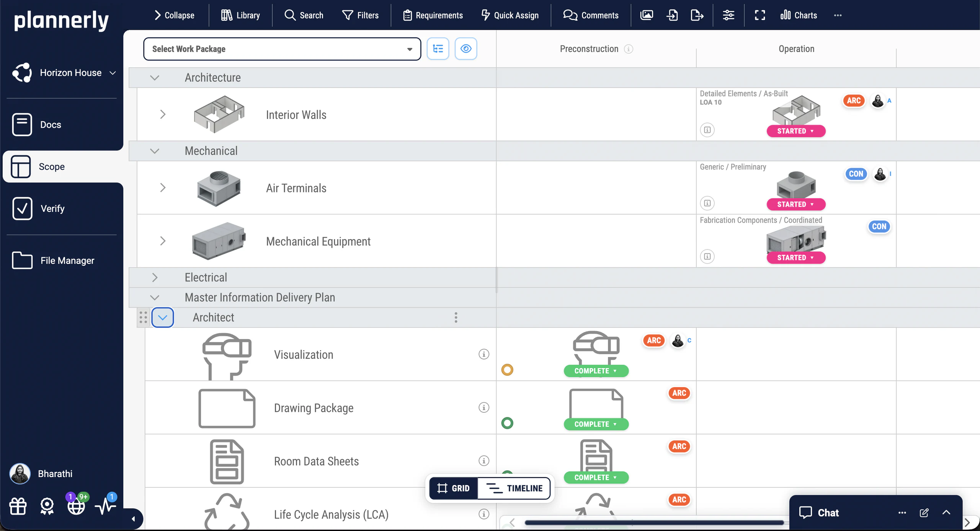Switch to GRID view

coord(453,488)
